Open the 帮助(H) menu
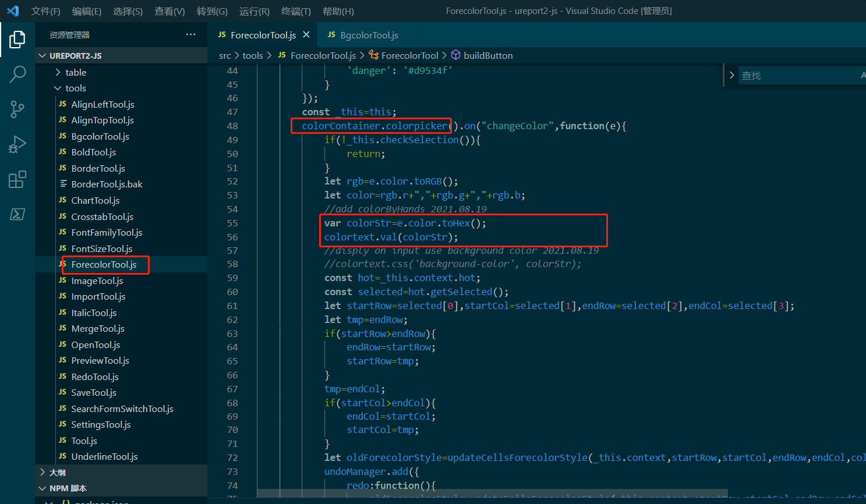Viewport: 866px width, 504px height. point(338,11)
